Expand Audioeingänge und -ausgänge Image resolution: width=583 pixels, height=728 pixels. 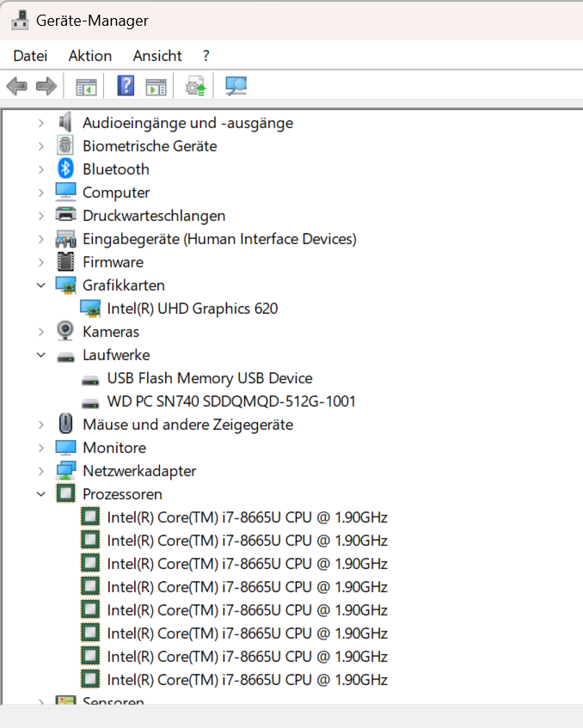pyautogui.click(x=41, y=123)
